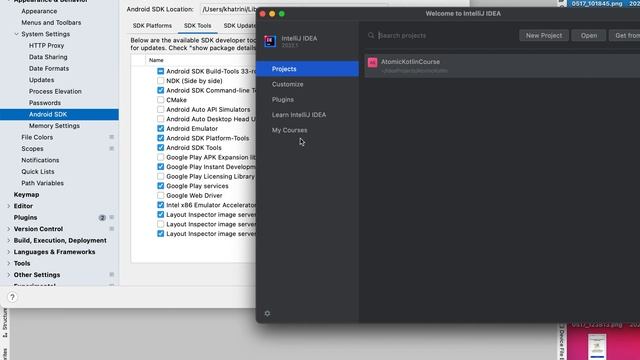Select Appearance in settings tree
This screenshot has height=360, width=640.
(x=39, y=11)
